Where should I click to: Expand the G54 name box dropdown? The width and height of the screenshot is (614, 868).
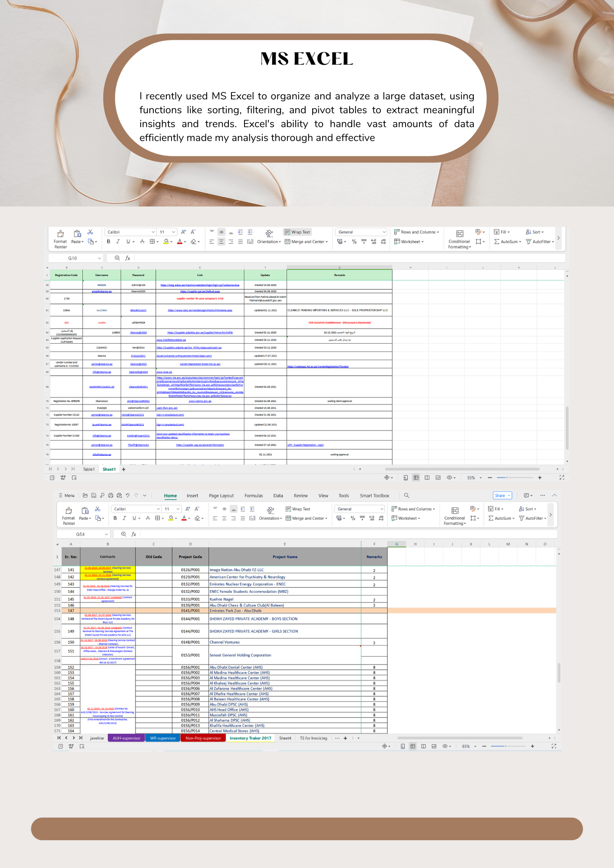pos(106,534)
